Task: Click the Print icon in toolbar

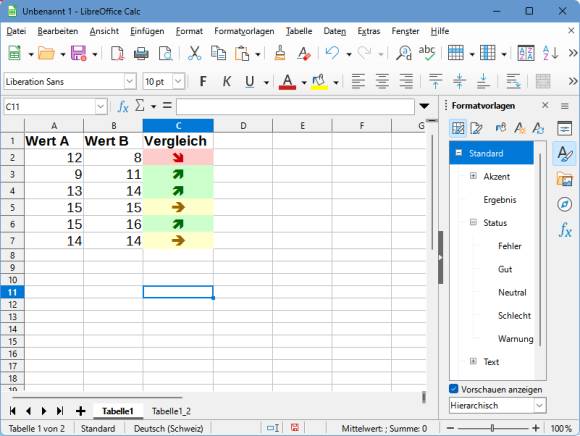Action: click(x=141, y=54)
